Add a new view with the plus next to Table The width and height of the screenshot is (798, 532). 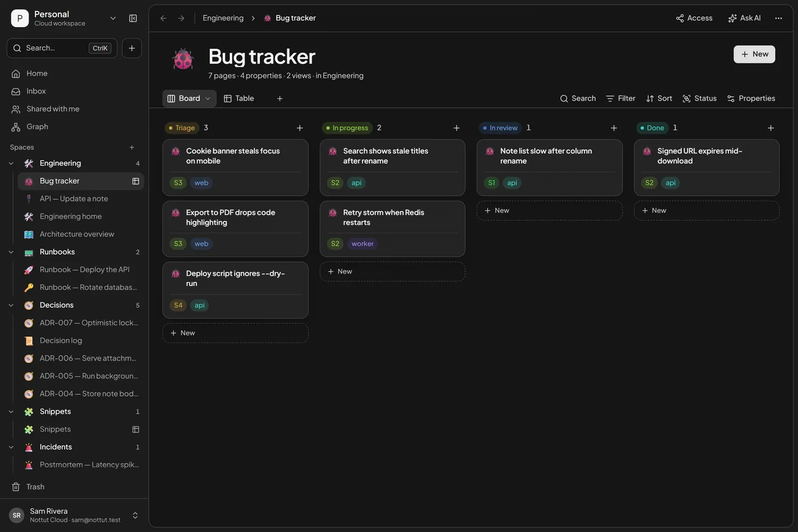click(x=280, y=99)
